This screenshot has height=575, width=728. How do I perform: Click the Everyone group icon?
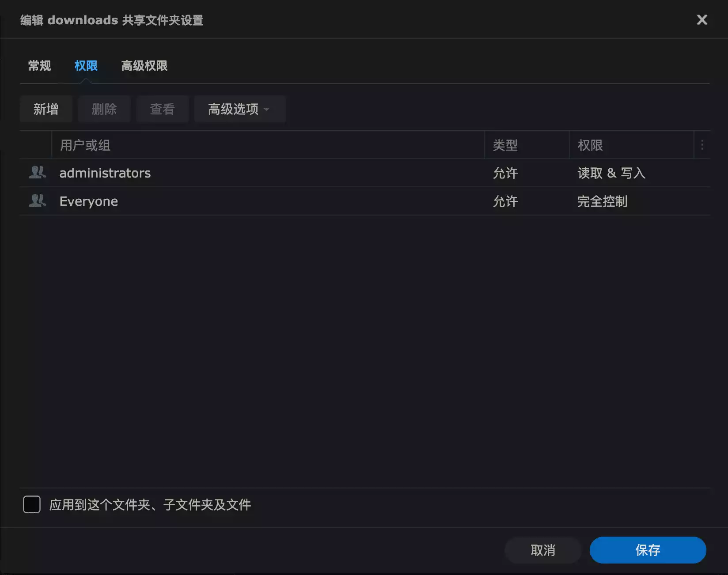[x=37, y=201]
